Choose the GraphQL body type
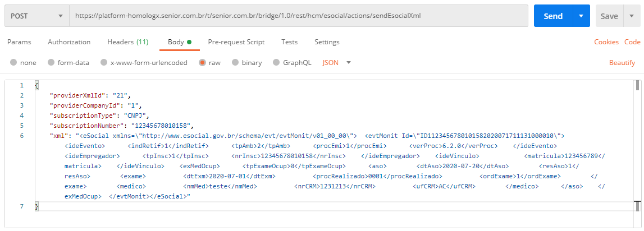Viewport: 644px width, 231px height. [277, 63]
